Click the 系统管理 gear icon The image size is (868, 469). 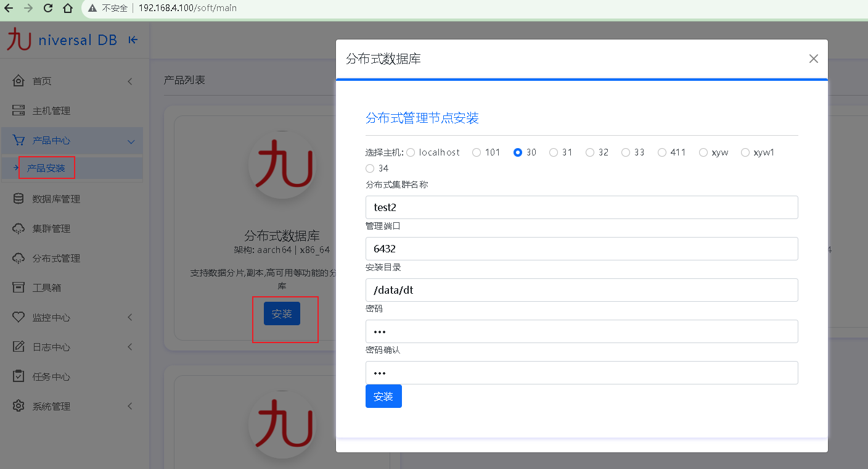[19, 406]
